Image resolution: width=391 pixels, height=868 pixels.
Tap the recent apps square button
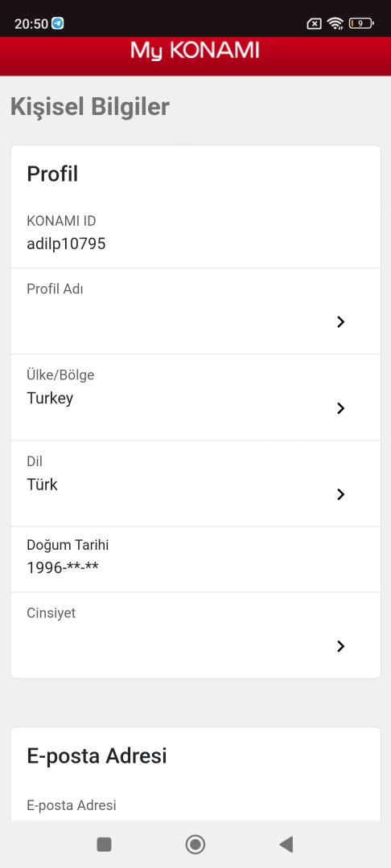click(104, 844)
